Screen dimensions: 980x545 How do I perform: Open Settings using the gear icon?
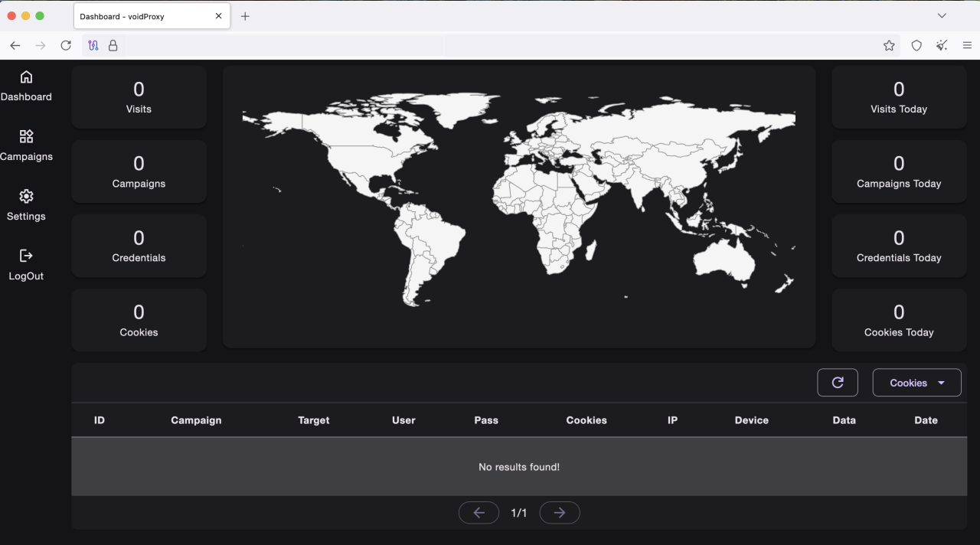tap(26, 197)
